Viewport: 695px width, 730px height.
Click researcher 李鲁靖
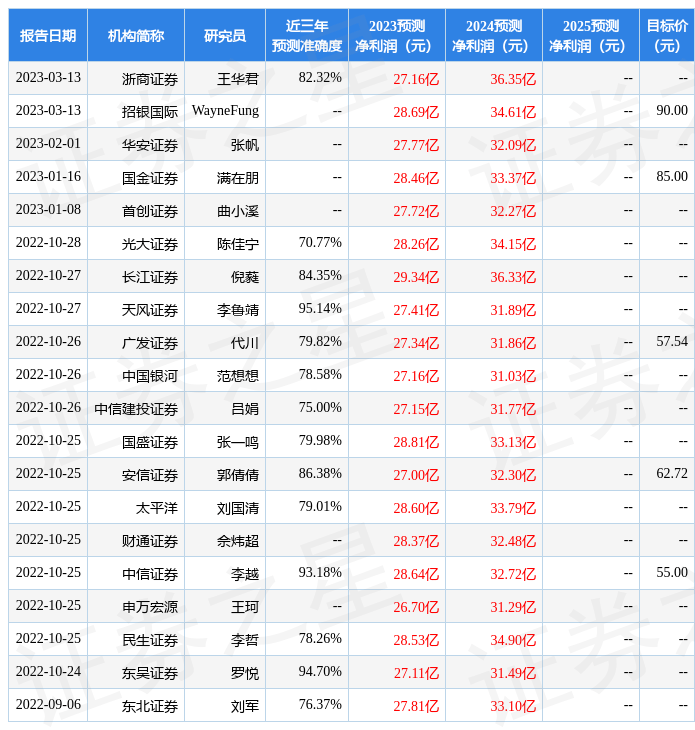[238, 311]
